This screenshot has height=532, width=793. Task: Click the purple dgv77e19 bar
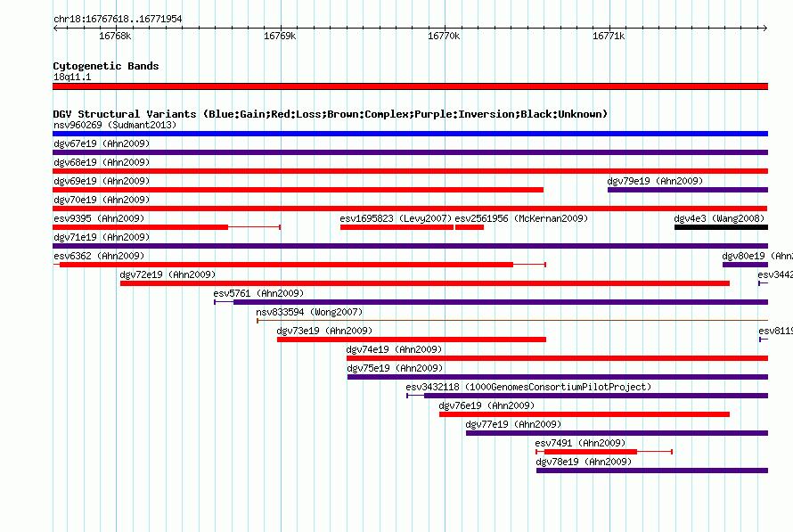617,433
